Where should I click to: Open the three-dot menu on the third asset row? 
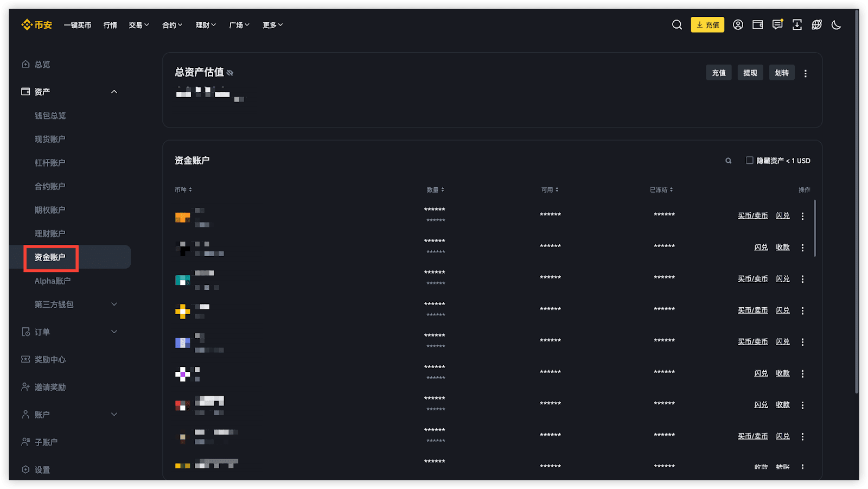[x=802, y=279]
